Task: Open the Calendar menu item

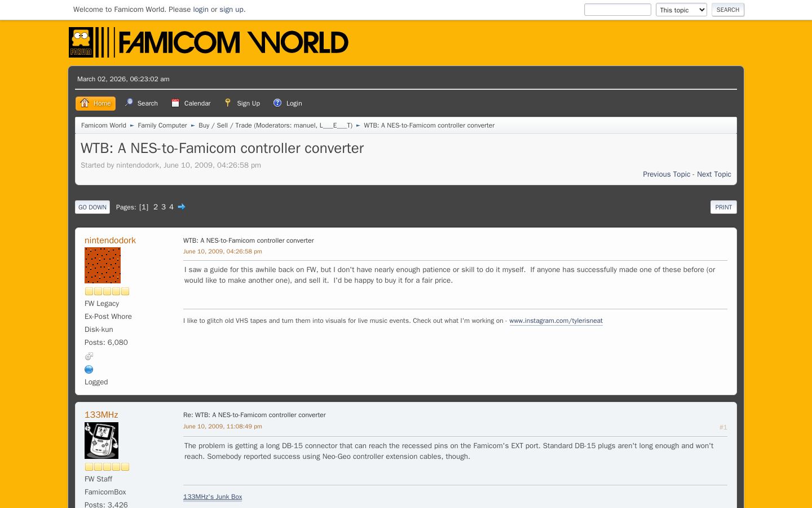Action: pos(191,103)
